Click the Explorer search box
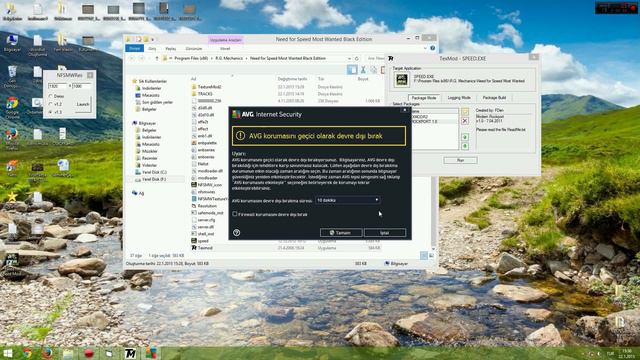This screenshot has height=360, width=640. click(375, 58)
